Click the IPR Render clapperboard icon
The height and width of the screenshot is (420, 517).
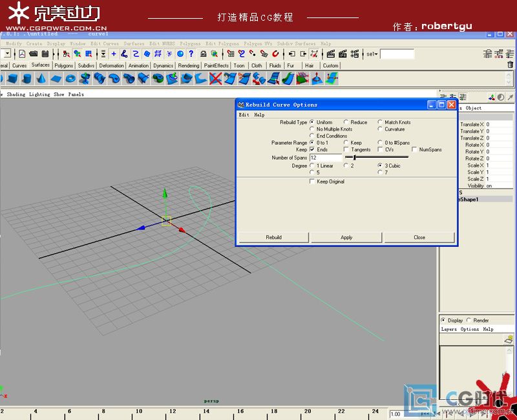pos(343,54)
